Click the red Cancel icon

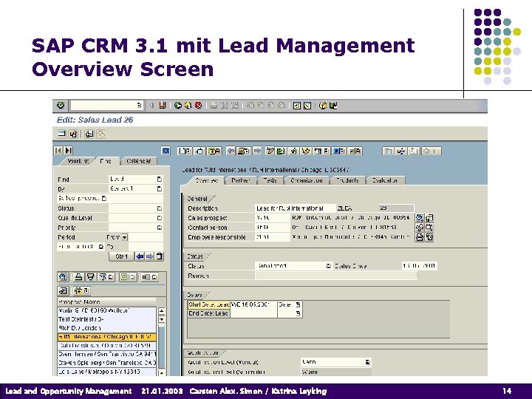pyautogui.click(x=199, y=106)
